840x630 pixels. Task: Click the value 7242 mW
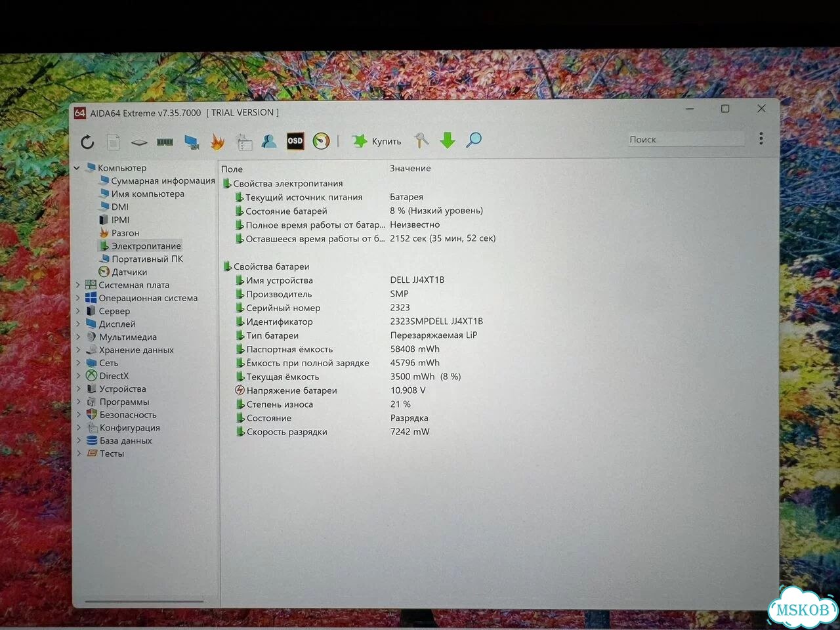click(x=410, y=432)
